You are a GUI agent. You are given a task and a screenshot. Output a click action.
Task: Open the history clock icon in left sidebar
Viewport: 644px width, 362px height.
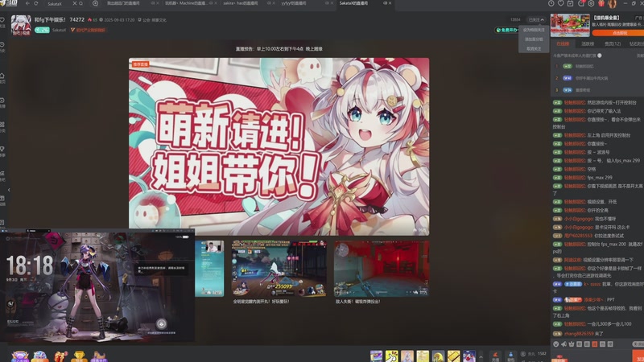click(x=2, y=45)
